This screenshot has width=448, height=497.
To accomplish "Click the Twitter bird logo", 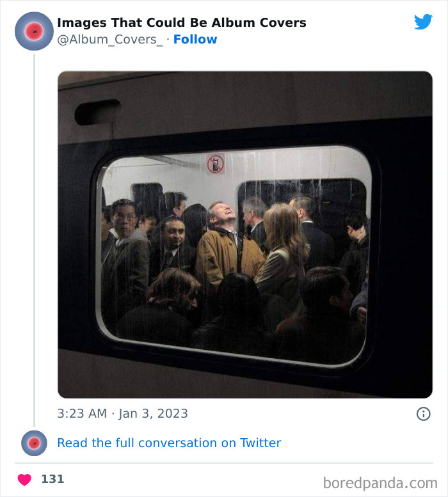I will click(x=423, y=22).
